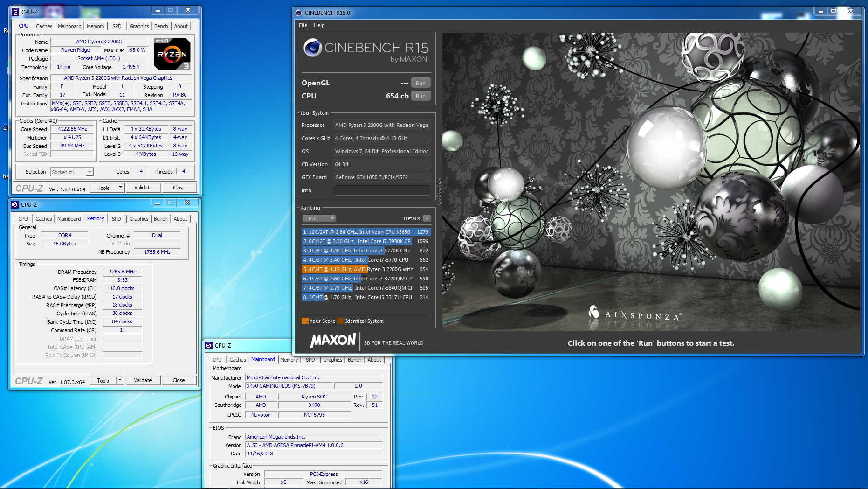868x489 pixels.
Task: Select the SPD tab in the CPU-Z Memory window
Action: click(117, 219)
